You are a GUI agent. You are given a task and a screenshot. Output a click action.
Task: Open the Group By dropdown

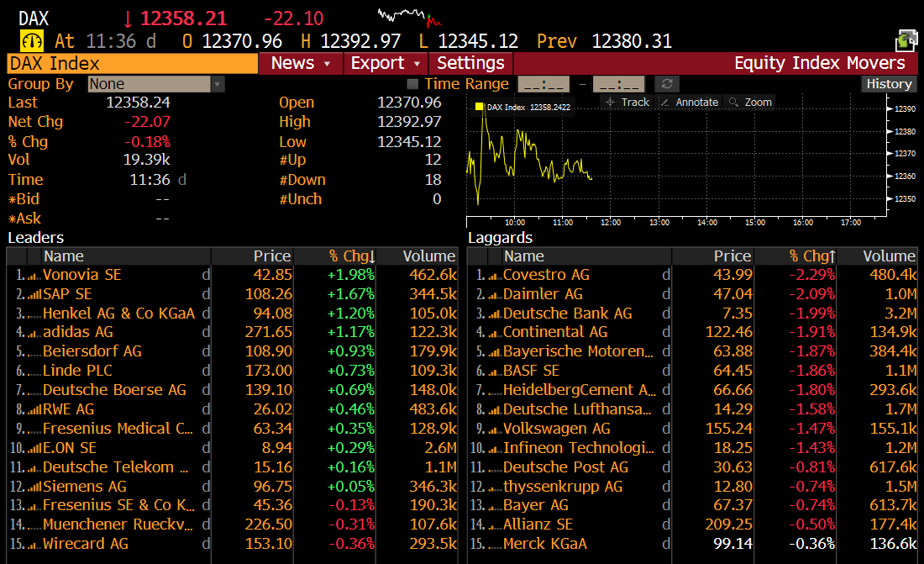[x=156, y=84]
